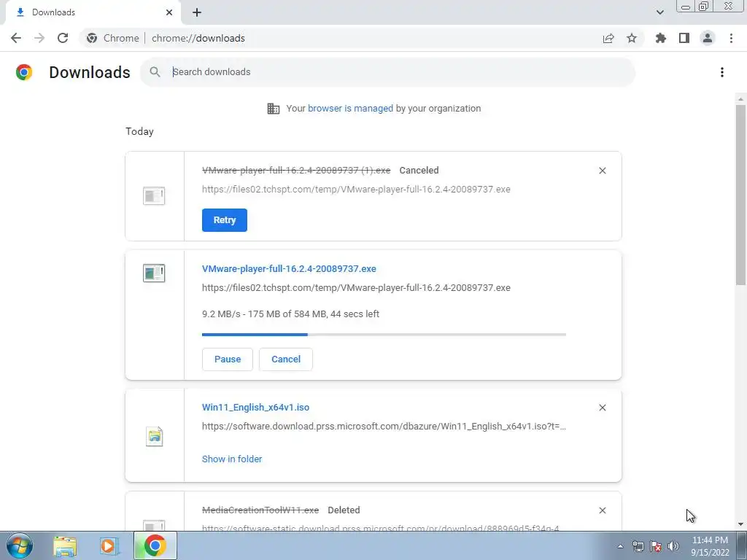Open the Extensions puzzle icon
This screenshot has height=560, width=747.
661,38
